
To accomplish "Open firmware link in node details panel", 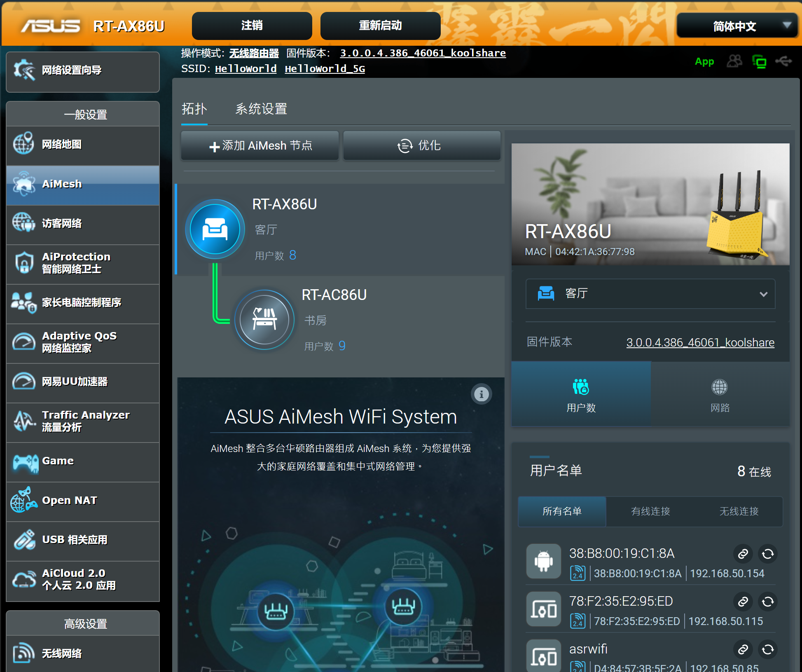I will click(700, 342).
